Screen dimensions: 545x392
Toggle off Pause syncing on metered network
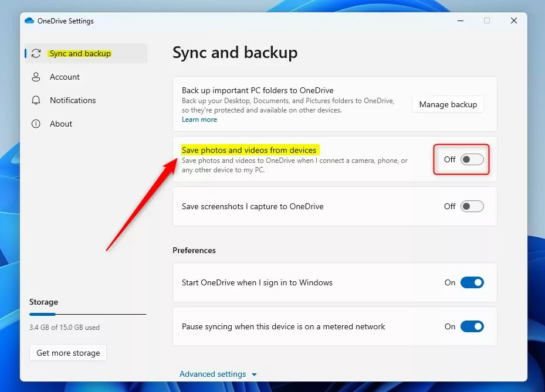[472, 326]
